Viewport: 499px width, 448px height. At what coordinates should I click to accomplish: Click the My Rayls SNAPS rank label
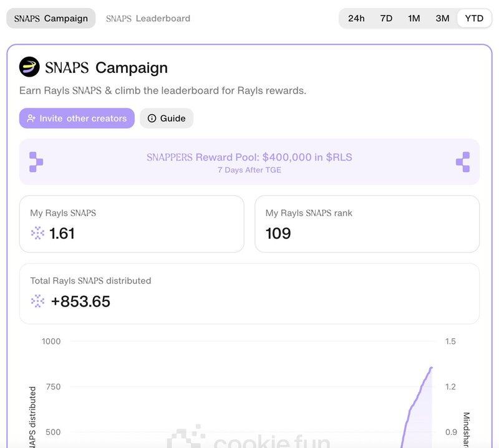[x=309, y=213]
